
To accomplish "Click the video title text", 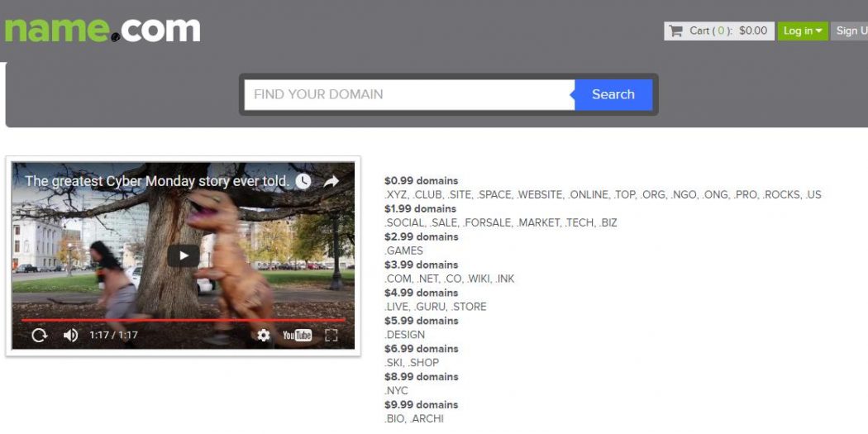I will point(157,181).
